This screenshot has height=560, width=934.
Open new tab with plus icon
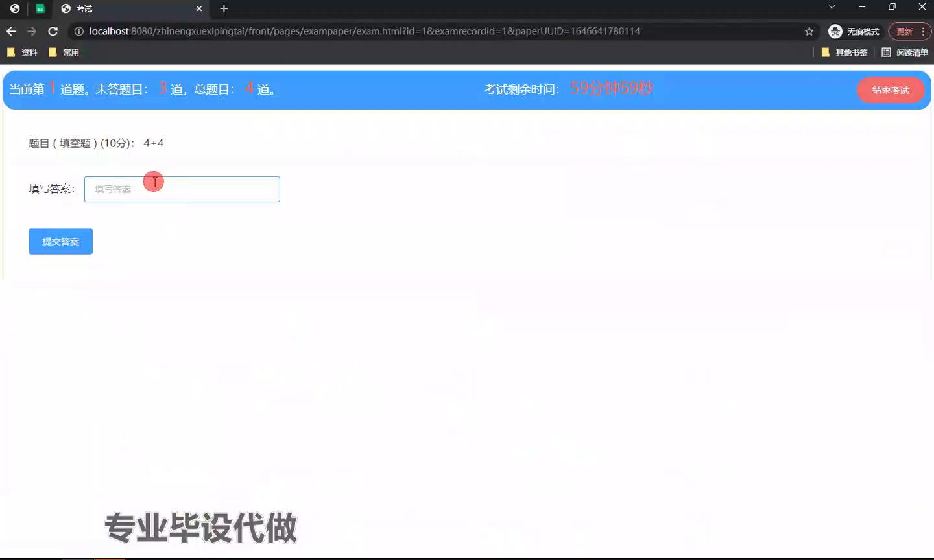(224, 8)
